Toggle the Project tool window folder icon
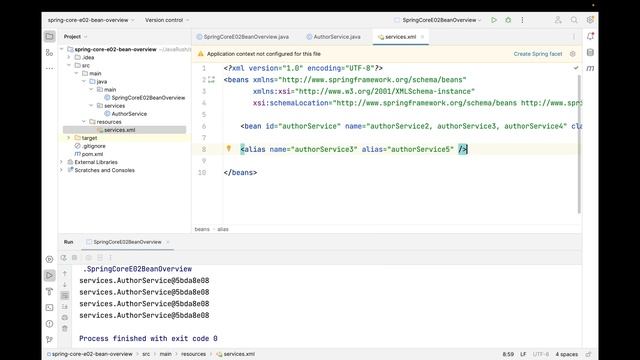This screenshot has width=640, height=360. (49, 36)
